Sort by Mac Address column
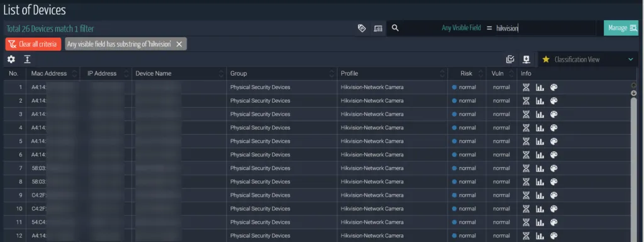 74,74
